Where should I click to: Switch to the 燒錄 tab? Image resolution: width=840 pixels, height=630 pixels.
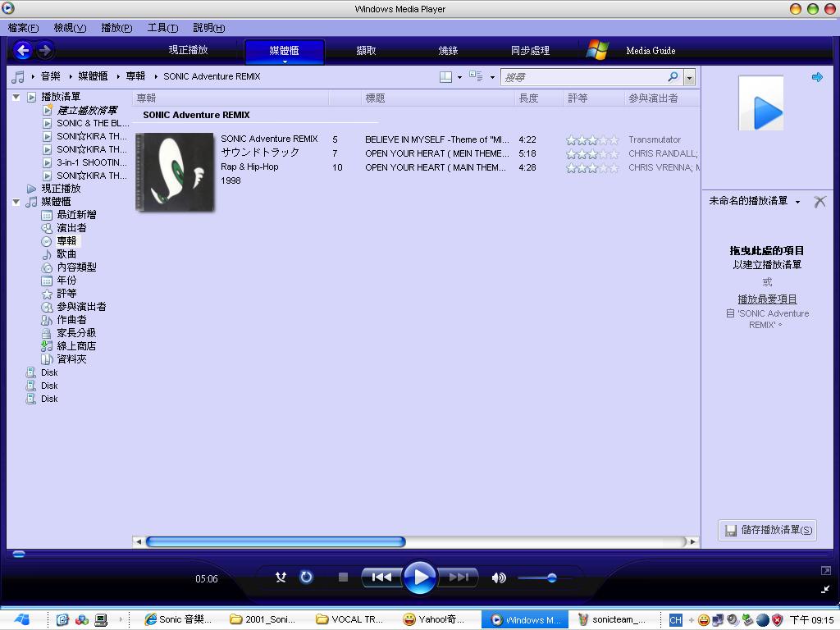[x=448, y=51]
